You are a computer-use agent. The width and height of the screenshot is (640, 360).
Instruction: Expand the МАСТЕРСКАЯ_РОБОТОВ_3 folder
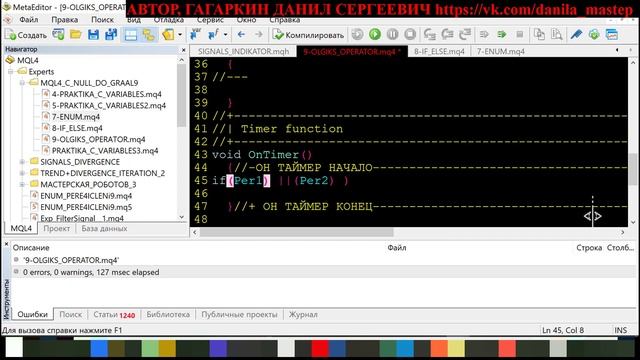click(22, 184)
